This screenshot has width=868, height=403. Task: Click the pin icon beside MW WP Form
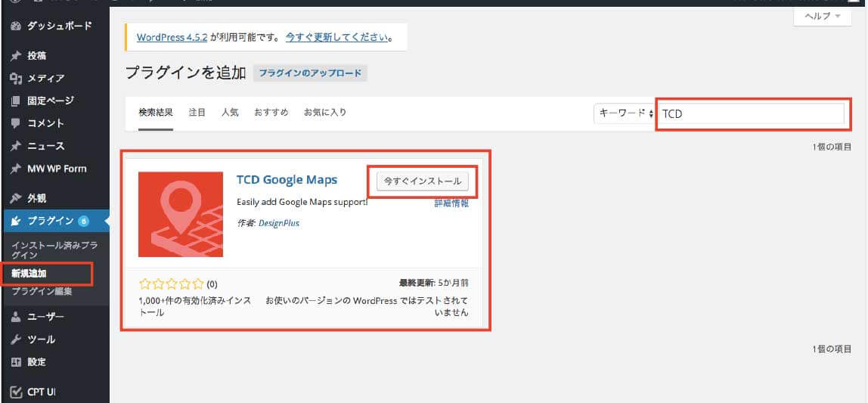pyautogui.click(x=15, y=169)
